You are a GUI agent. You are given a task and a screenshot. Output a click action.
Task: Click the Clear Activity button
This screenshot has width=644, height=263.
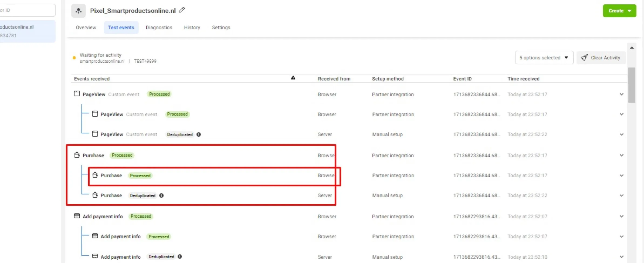coord(601,58)
